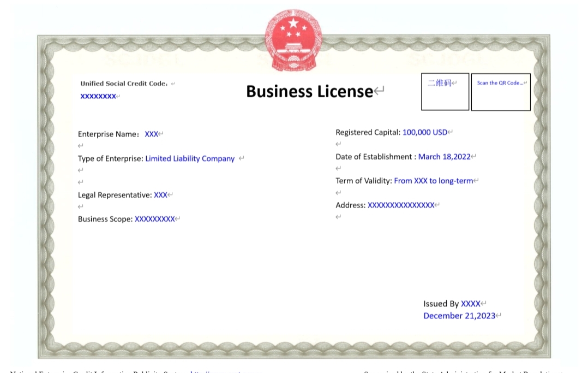Click the issue date December 21,2023
Viewport: 588px width, 373px height.
460,316
